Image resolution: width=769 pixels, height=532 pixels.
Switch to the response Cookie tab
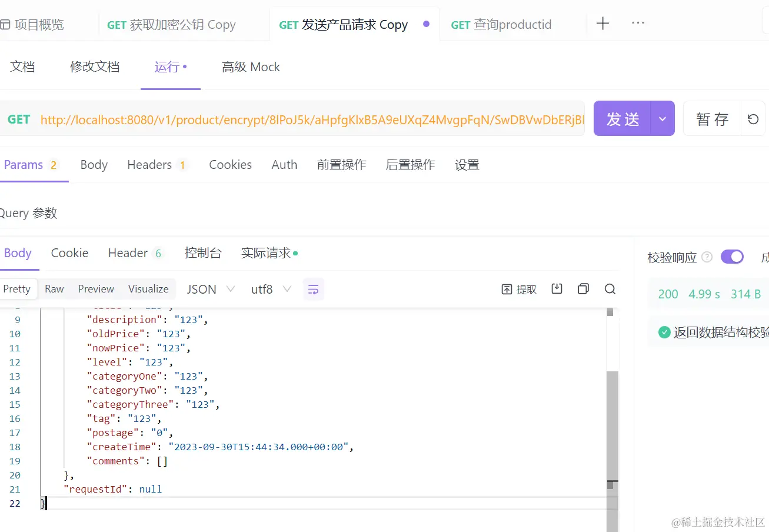click(x=69, y=253)
